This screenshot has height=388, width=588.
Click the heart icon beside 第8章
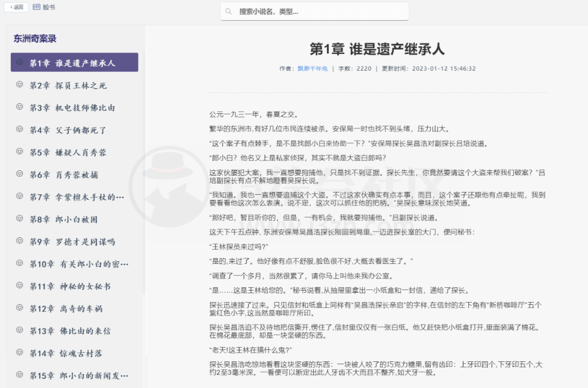pyautogui.click(x=20, y=218)
